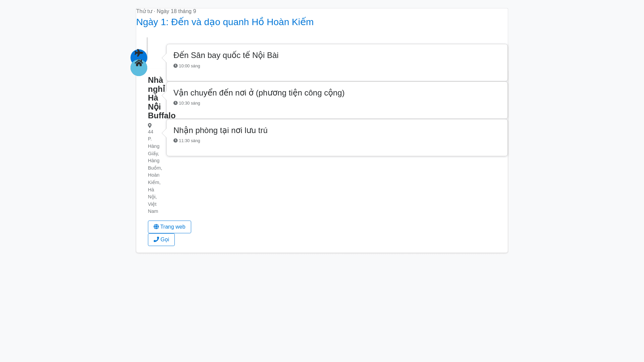
Task: Click the clock icon beside 10:30 sáng
Action: (x=175, y=103)
